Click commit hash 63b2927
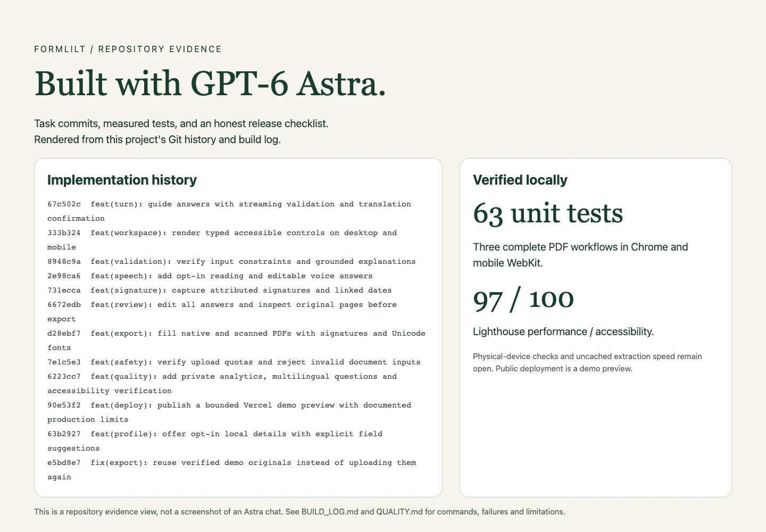 pyautogui.click(x=64, y=434)
